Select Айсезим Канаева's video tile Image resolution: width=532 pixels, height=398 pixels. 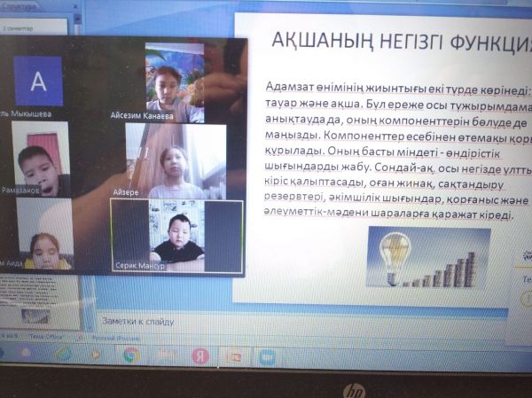coord(175,82)
